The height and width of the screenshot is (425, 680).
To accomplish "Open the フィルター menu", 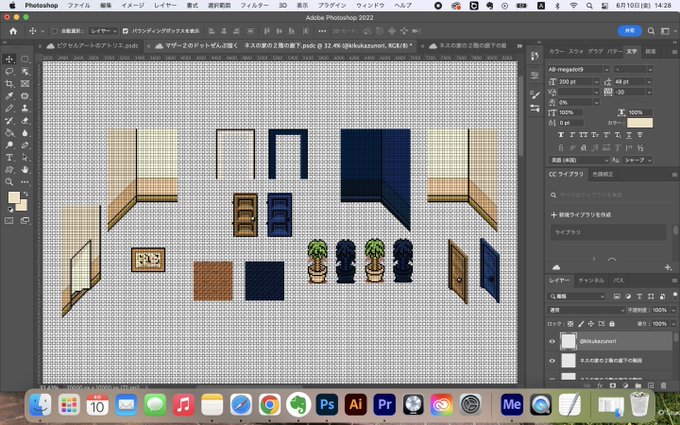I will point(255,6).
